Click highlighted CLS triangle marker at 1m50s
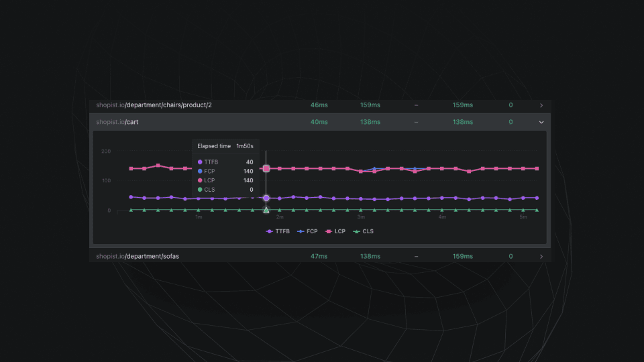This screenshot has height=362, width=644. click(x=266, y=210)
